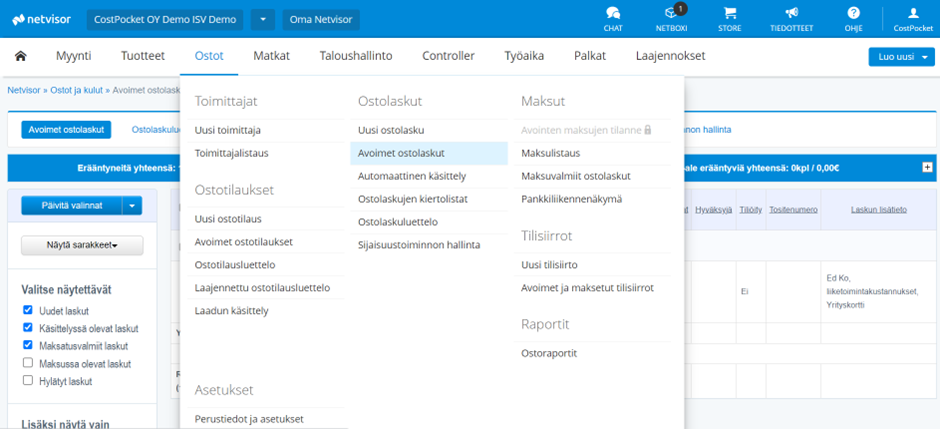Select Avoimet ostolaskut in the Ostot menu
This screenshot has width=940, height=429.
(x=429, y=153)
